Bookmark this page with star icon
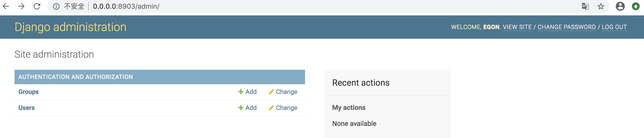The width and height of the screenshot is (644, 138). click(601, 6)
